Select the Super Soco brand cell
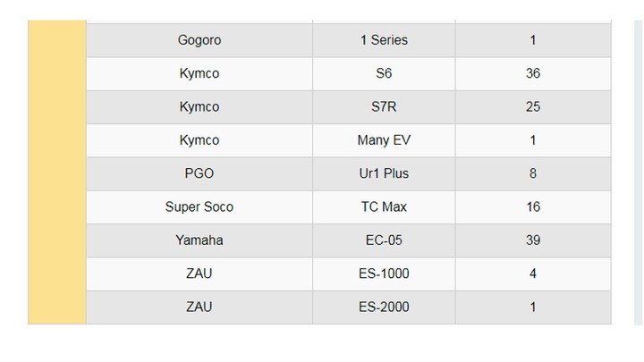Screen dimensions: 644x362 [199, 207]
